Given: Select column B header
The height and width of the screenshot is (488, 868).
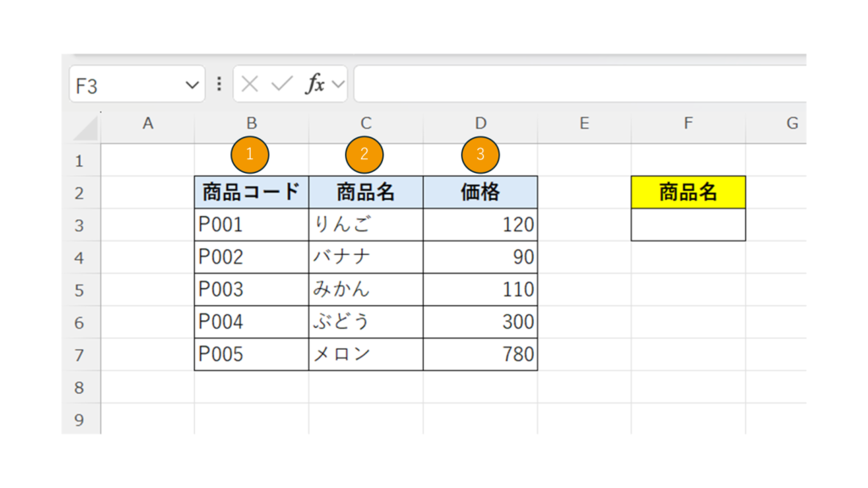Looking at the screenshot, I should click(251, 124).
